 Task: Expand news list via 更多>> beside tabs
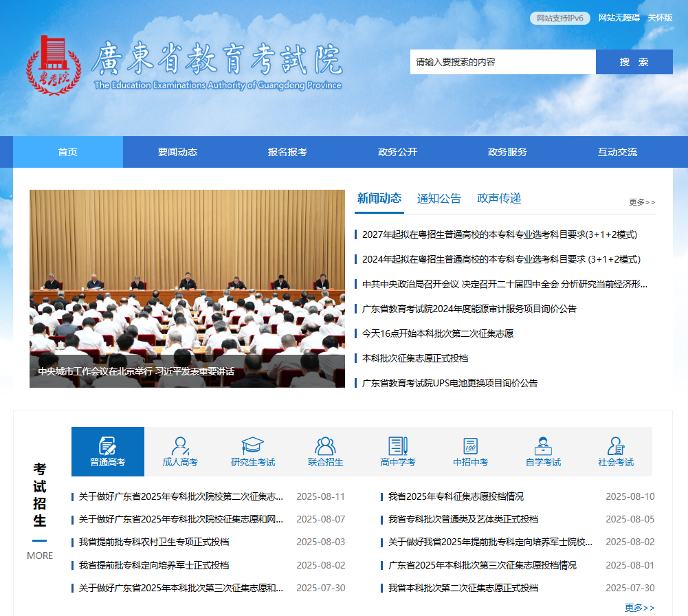point(642,202)
